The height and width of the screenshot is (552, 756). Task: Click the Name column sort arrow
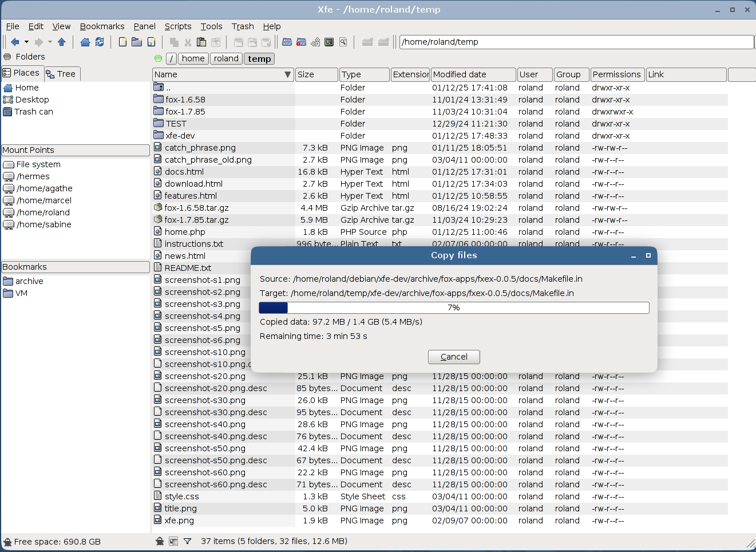(x=288, y=74)
